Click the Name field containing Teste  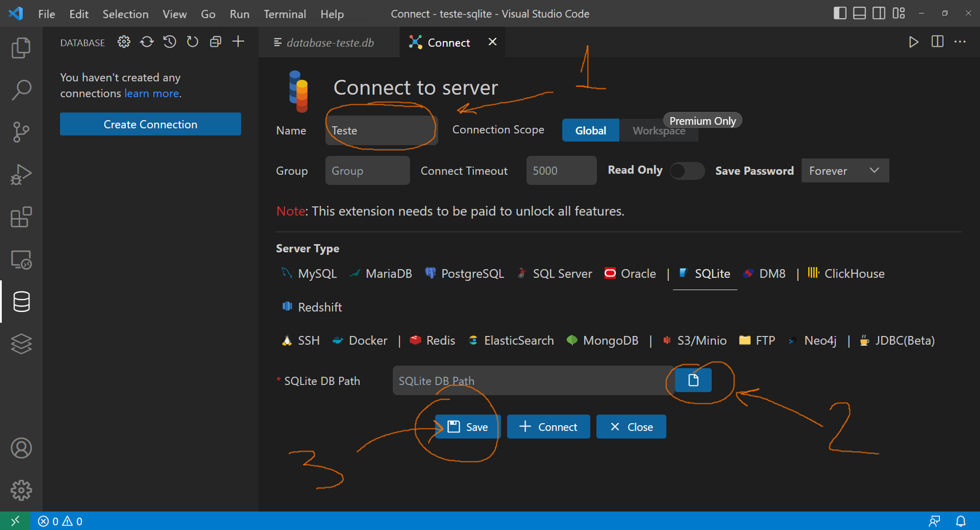(381, 130)
